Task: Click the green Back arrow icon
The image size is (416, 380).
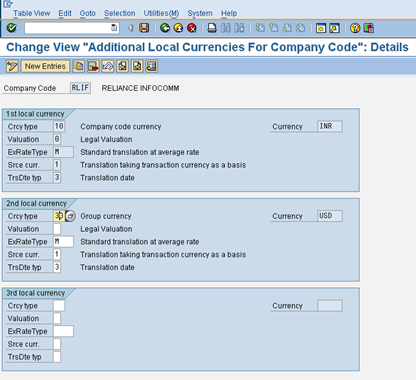Action: (x=165, y=28)
